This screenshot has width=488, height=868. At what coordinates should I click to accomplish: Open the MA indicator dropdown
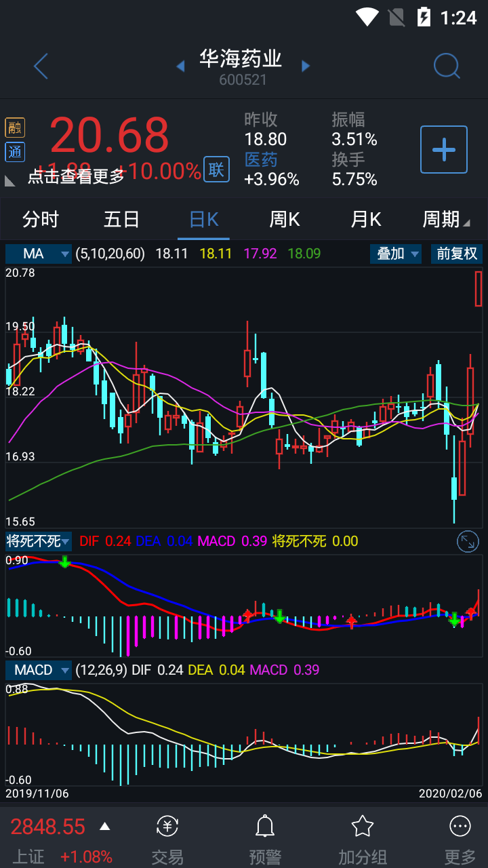click(39, 254)
